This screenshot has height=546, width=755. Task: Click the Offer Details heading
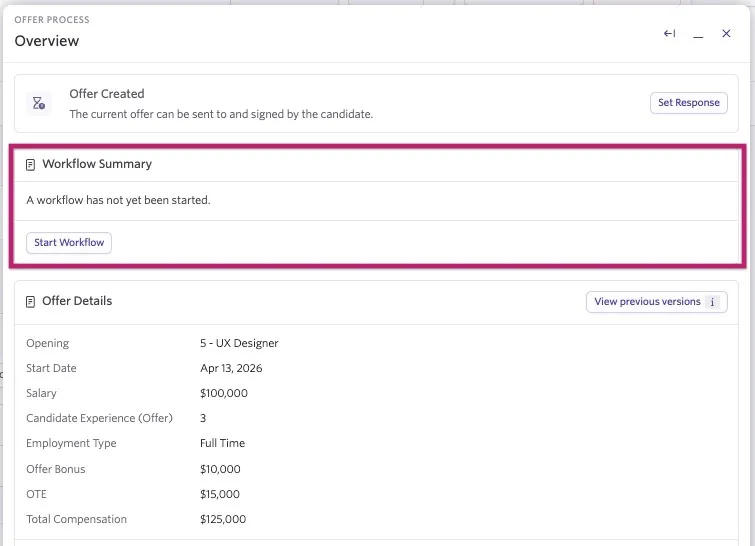(x=77, y=301)
